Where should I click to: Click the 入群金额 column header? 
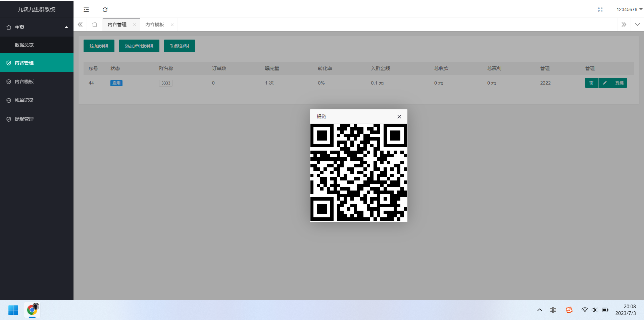(380, 68)
